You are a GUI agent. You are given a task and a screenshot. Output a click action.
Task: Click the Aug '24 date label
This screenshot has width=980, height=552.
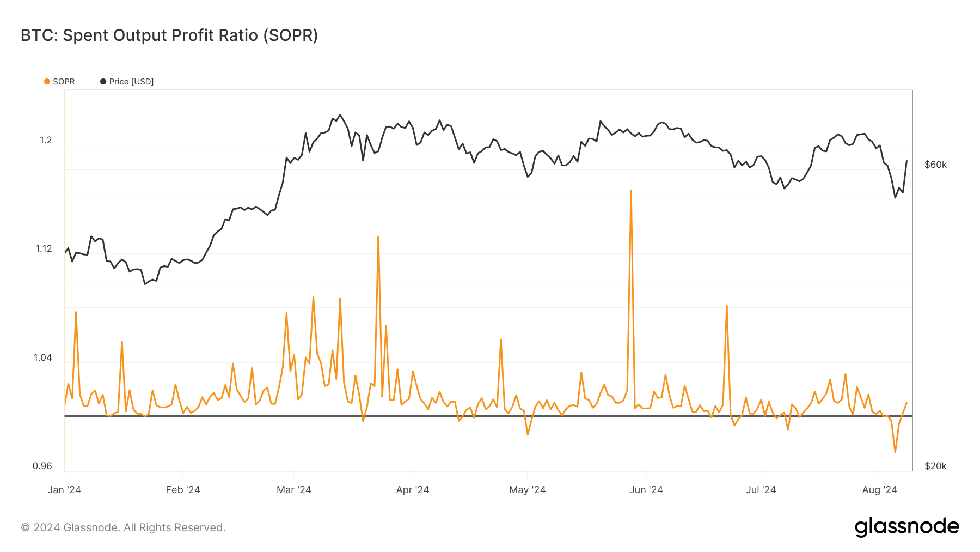[880, 489]
